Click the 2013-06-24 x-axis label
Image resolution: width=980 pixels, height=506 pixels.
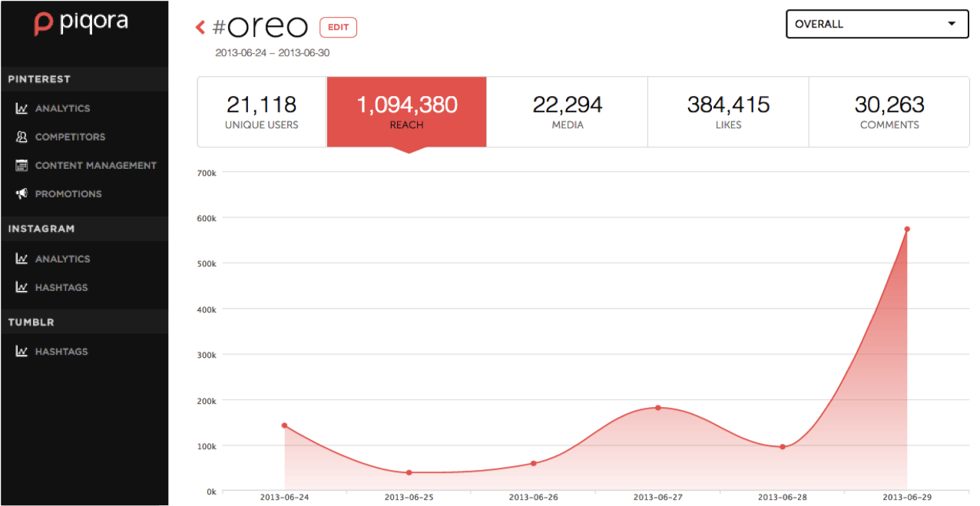tap(284, 498)
